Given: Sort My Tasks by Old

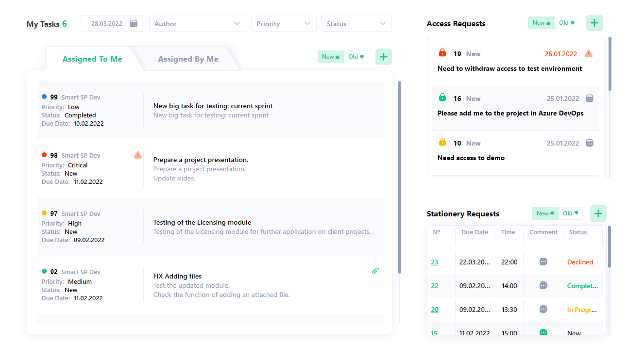Looking at the screenshot, I should pyautogui.click(x=356, y=57).
